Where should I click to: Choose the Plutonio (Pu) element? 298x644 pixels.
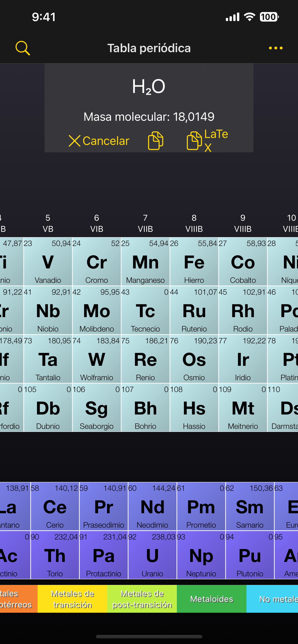pos(250,555)
